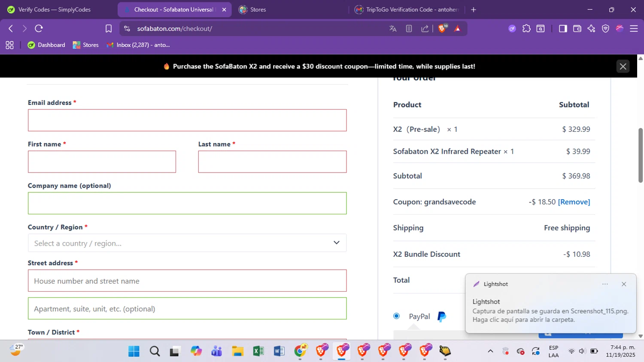
Task: Click the translate page icon
Action: pos(393,28)
